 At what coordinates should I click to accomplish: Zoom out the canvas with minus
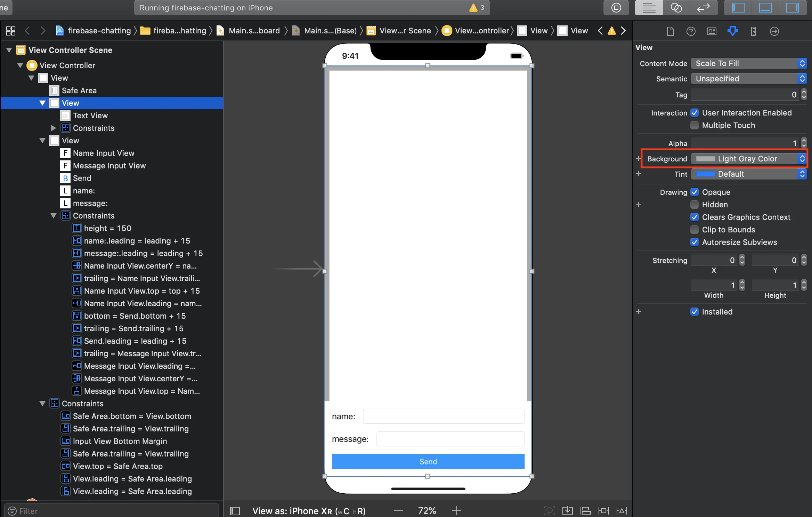pos(398,511)
